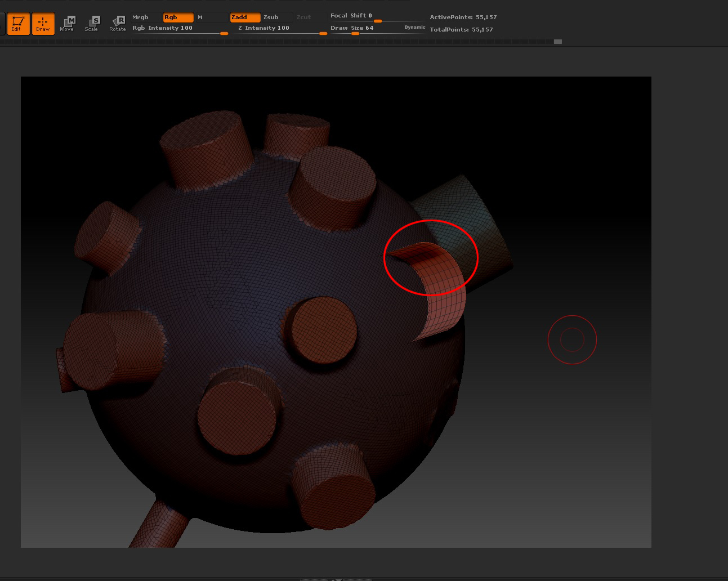Toggle the Rgb color mode off
The image size is (728, 581).
(x=178, y=17)
